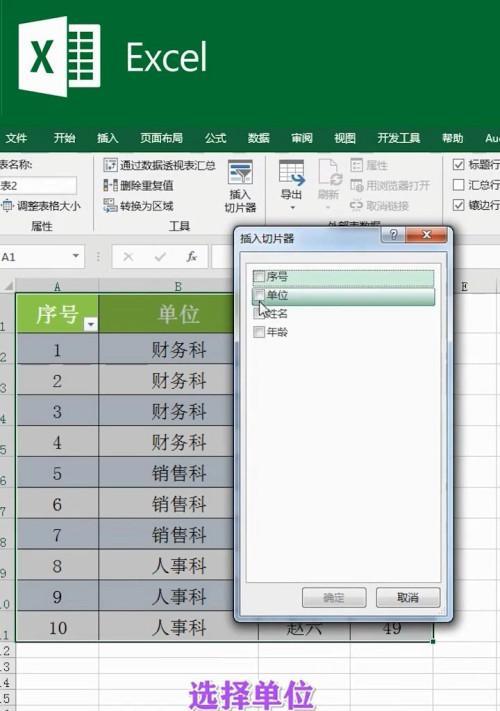Click the formula bar cancel X icon

click(128, 257)
